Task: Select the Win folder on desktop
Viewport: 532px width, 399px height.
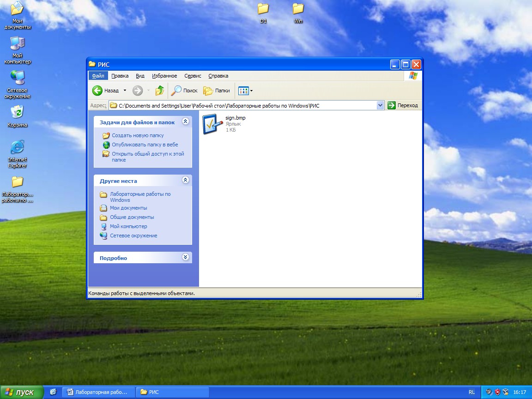Action: (x=298, y=13)
